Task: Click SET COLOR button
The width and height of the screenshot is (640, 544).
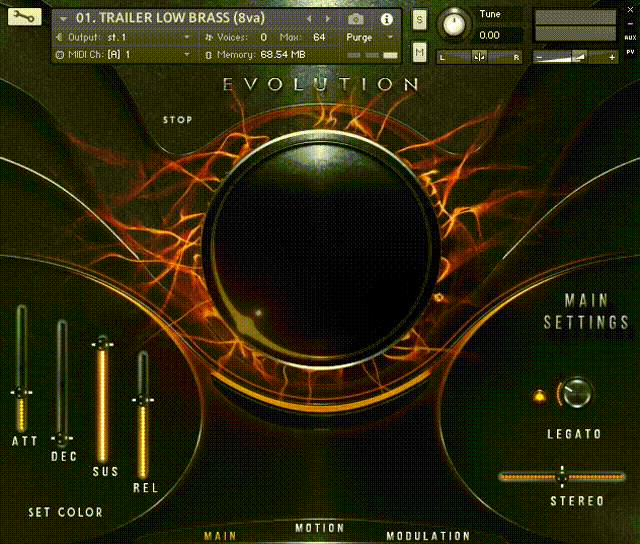Action: tap(65, 512)
